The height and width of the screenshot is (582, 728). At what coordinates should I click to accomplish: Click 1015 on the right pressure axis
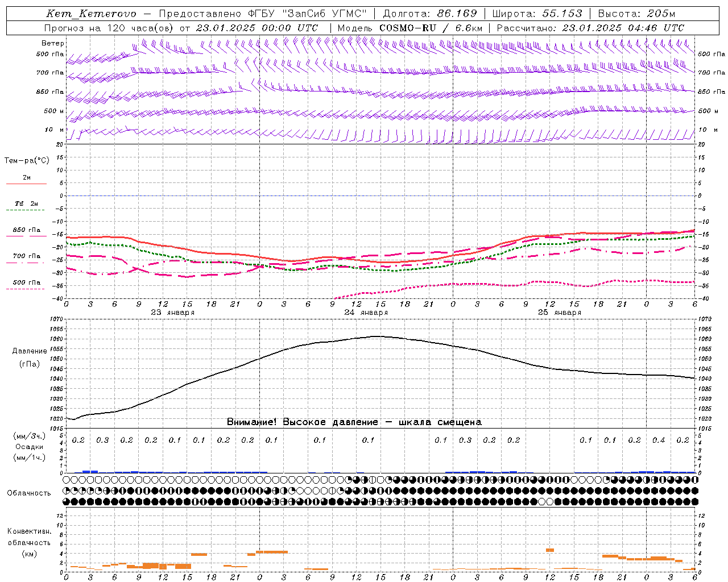(705, 429)
